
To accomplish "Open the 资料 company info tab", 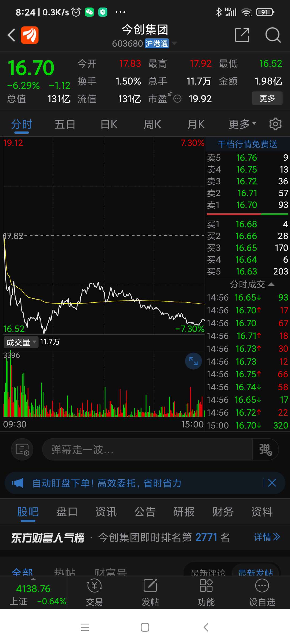I will (262, 512).
